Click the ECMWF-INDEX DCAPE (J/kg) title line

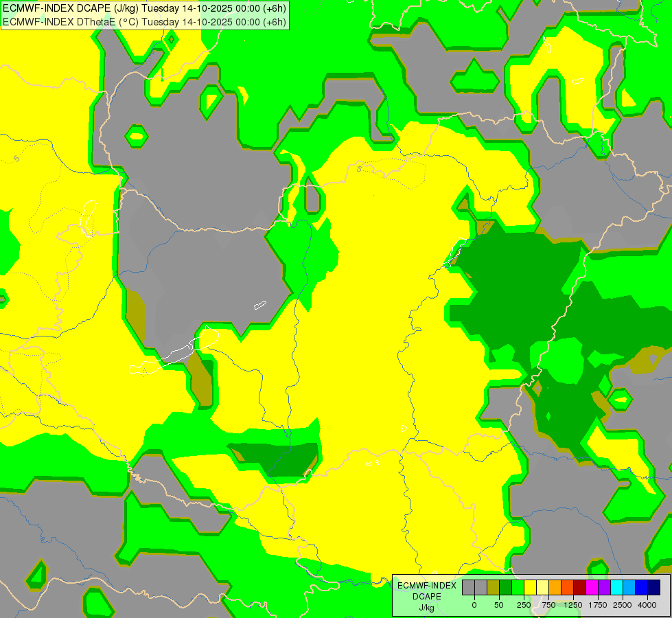click(144, 8)
